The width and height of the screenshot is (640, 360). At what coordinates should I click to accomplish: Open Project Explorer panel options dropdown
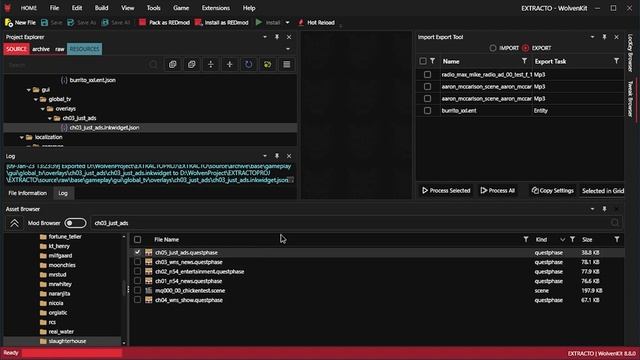click(265, 37)
